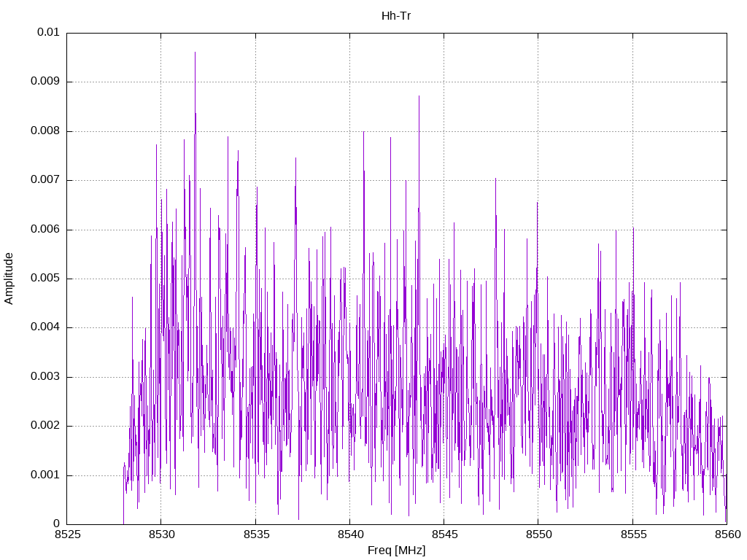Select the 0.01 y-axis tick label
This screenshot has width=747, height=560.
click(x=48, y=32)
